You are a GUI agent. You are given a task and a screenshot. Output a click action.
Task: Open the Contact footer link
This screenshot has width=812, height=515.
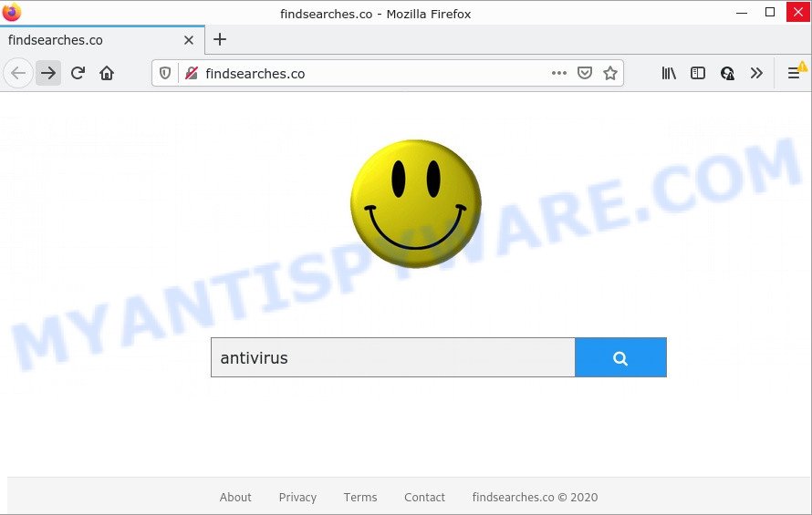(x=424, y=498)
